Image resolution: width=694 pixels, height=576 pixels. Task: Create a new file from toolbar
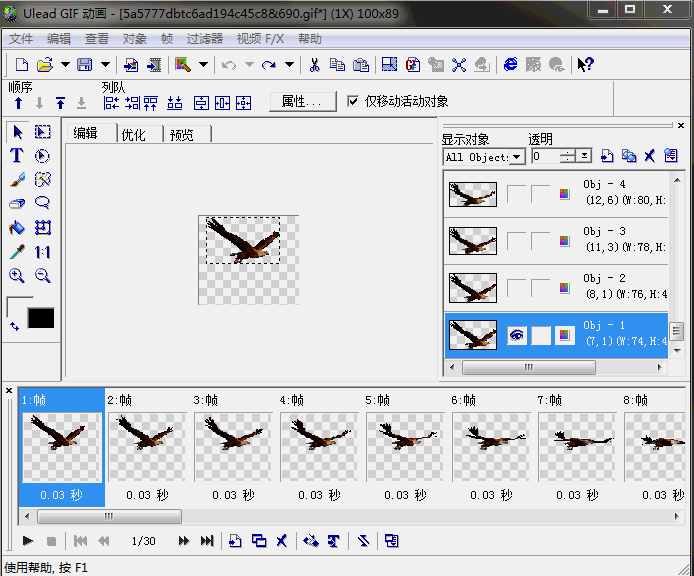22,65
